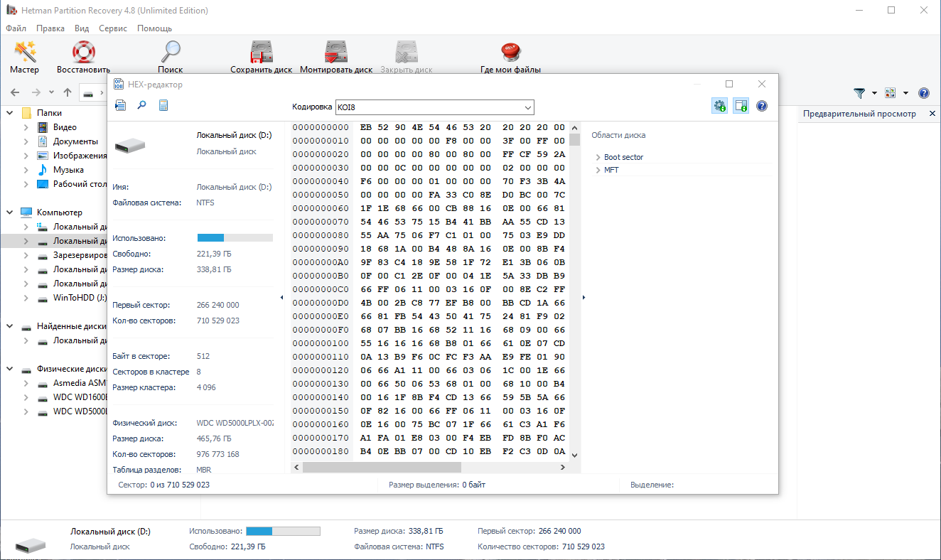Open HEX editor help question mark icon
This screenshot has height=560, width=941.
point(762,107)
